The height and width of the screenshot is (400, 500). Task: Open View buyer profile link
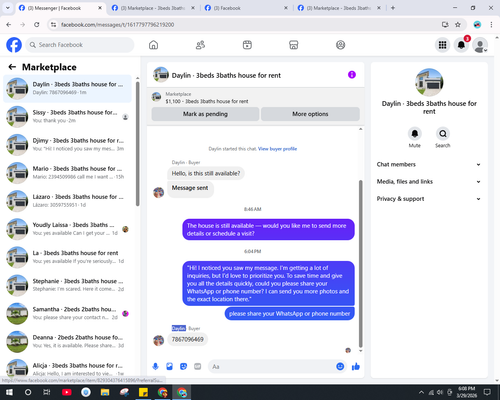277,149
